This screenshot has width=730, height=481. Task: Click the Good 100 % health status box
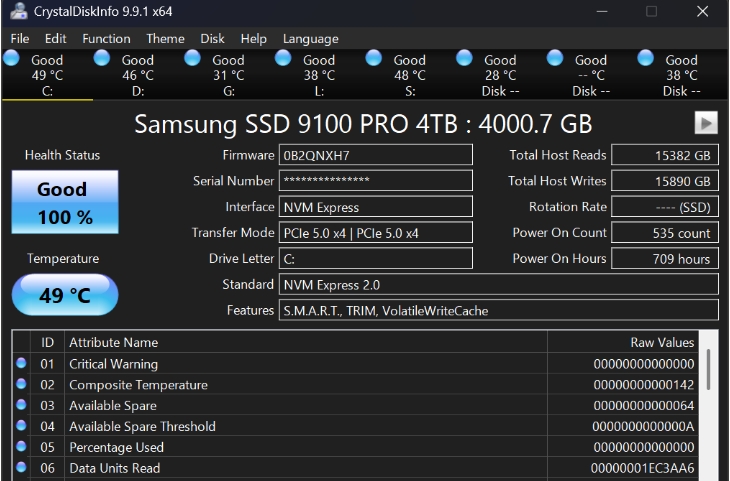pyautogui.click(x=65, y=202)
